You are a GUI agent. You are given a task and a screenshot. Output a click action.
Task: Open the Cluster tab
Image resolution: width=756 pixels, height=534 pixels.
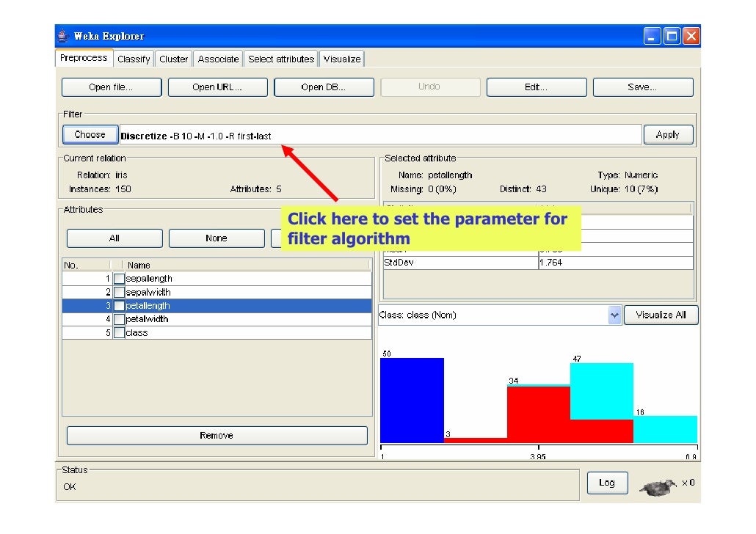173,59
